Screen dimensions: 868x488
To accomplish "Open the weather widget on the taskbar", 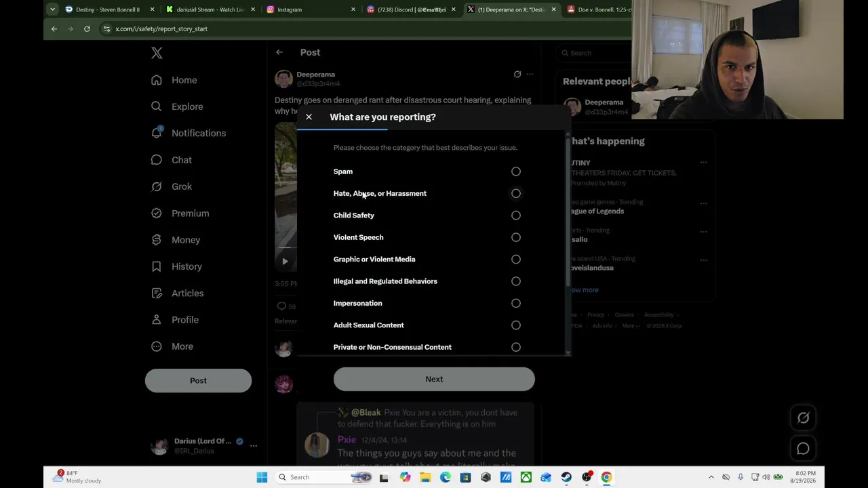I will pyautogui.click(x=77, y=477).
